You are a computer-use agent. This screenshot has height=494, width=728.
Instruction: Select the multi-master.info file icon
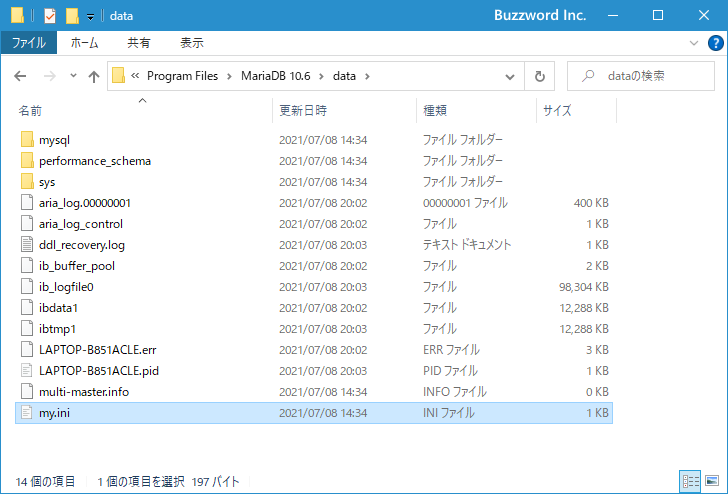pyautogui.click(x=27, y=391)
